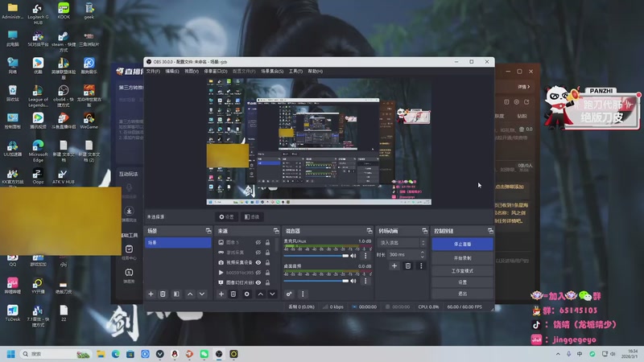Screen dimensions: 644x362
Task: Hide the 视频采集设备 source
Action: pos(258,263)
